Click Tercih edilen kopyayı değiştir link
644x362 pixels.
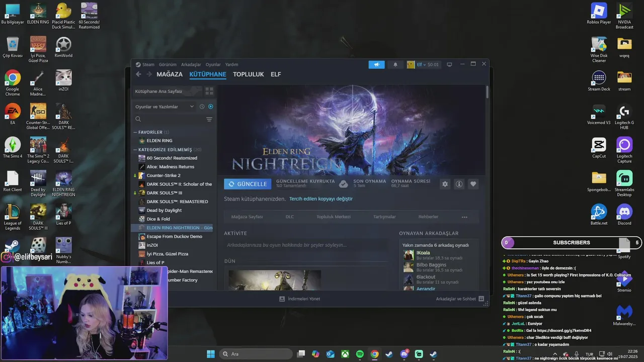click(x=321, y=199)
